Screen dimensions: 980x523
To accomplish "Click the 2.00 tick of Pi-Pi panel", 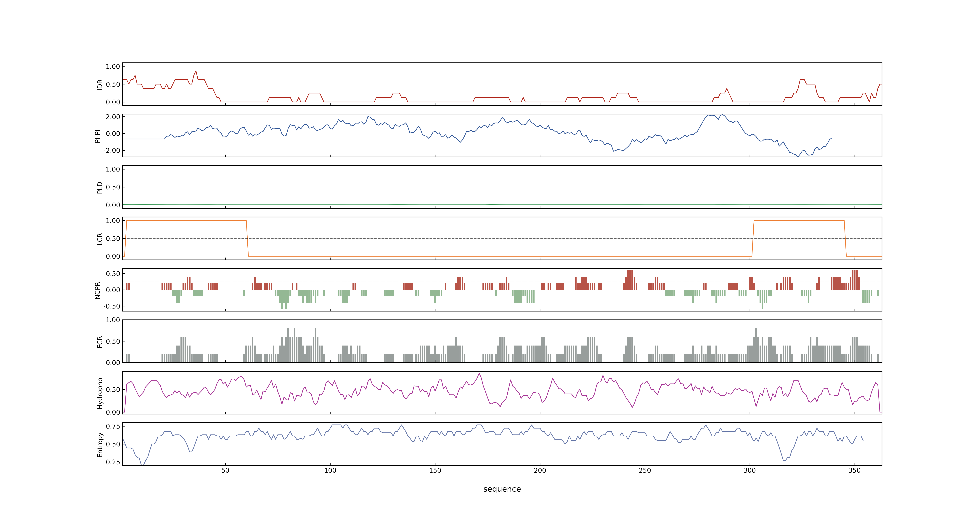I will click(113, 117).
